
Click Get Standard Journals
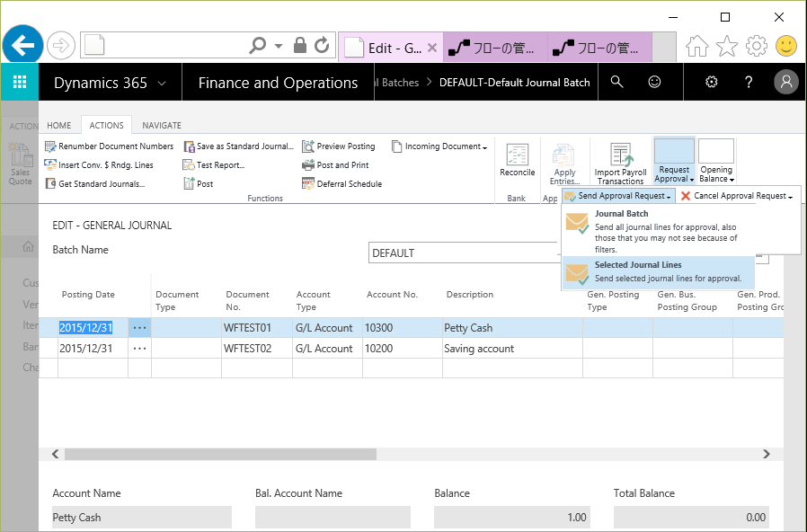click(94, 183)
